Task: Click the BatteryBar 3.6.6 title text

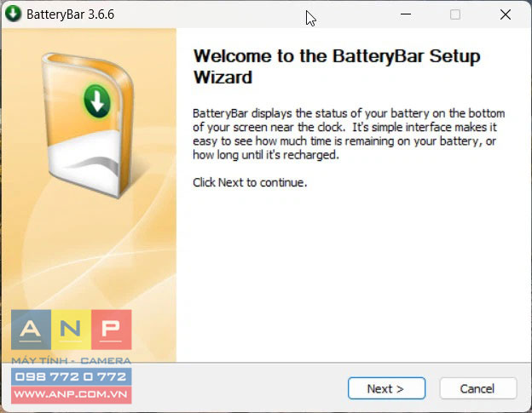Action: pyautogui.click(x=70, y=14)
